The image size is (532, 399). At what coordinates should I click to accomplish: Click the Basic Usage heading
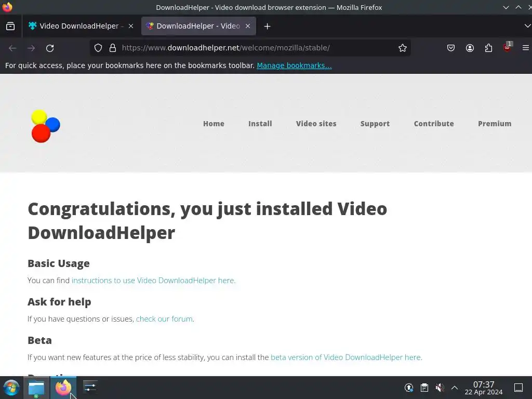[58, 263]
